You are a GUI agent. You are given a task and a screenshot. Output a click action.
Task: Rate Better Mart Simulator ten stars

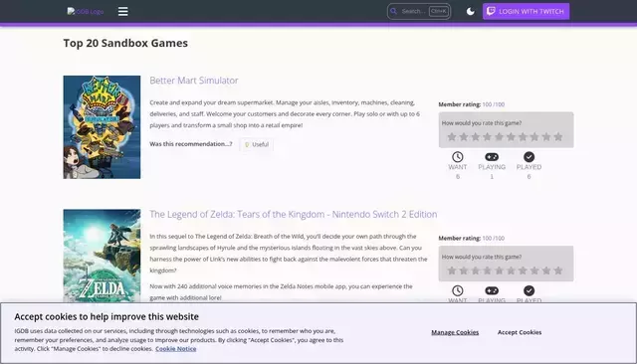coord(558,137)
